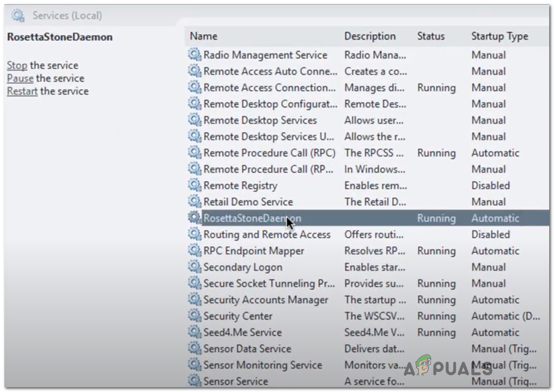Screen dimensions: 554x392
Task: Click the 'Offers routi...' description cell
Action: click(374, 235)
